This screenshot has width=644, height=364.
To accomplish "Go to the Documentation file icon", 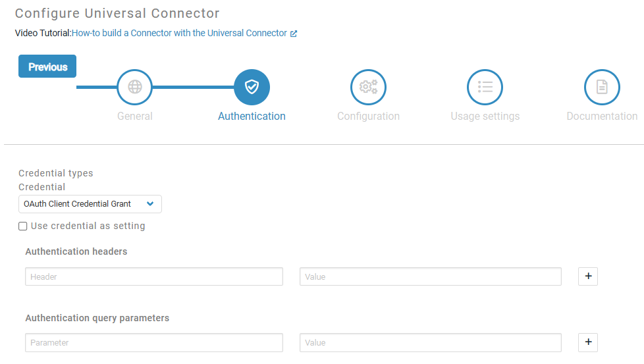I will [x=602, y=87].
